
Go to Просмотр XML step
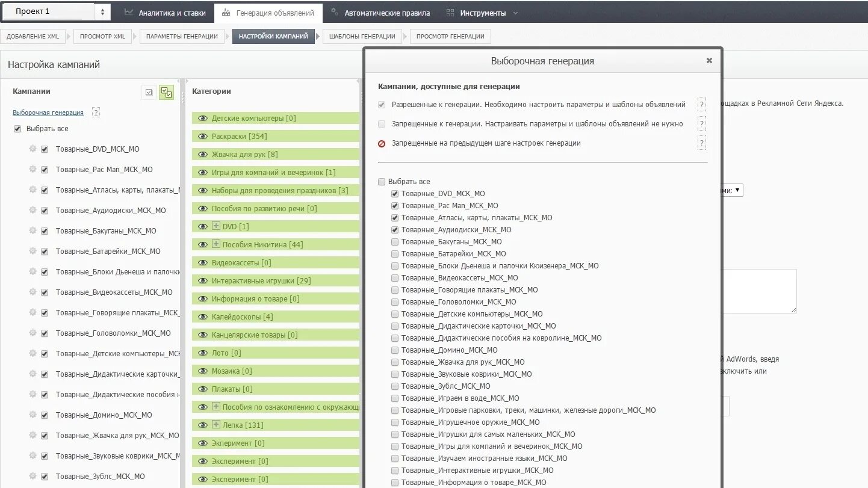click(x=103, y=36)
